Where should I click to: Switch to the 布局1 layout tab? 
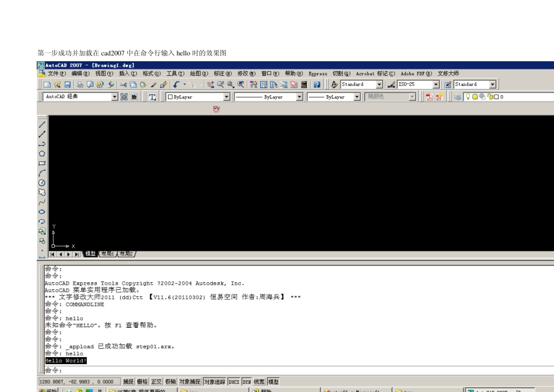(x=107, y=254)
